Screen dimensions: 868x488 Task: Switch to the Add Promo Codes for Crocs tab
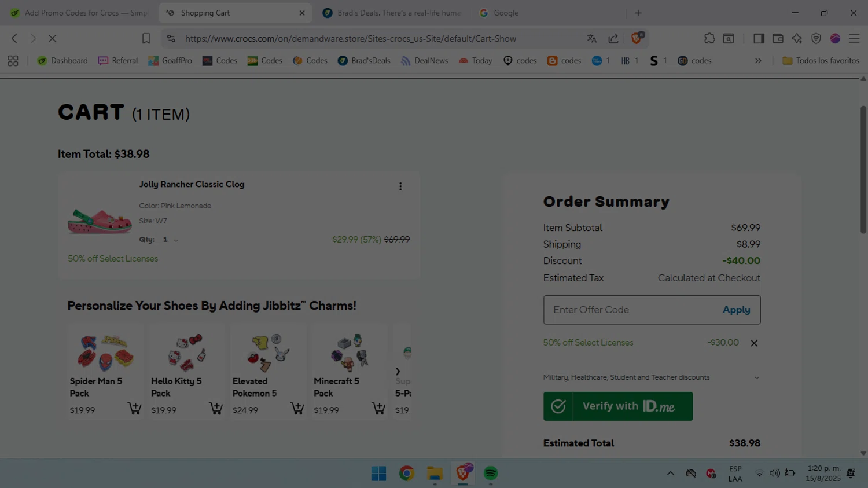(x=79, y=13)
